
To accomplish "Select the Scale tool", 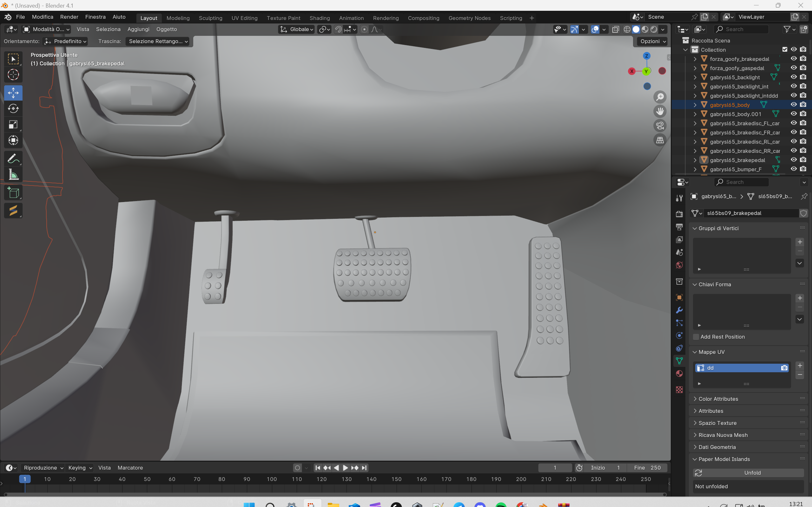I will (x=13, y=125).
